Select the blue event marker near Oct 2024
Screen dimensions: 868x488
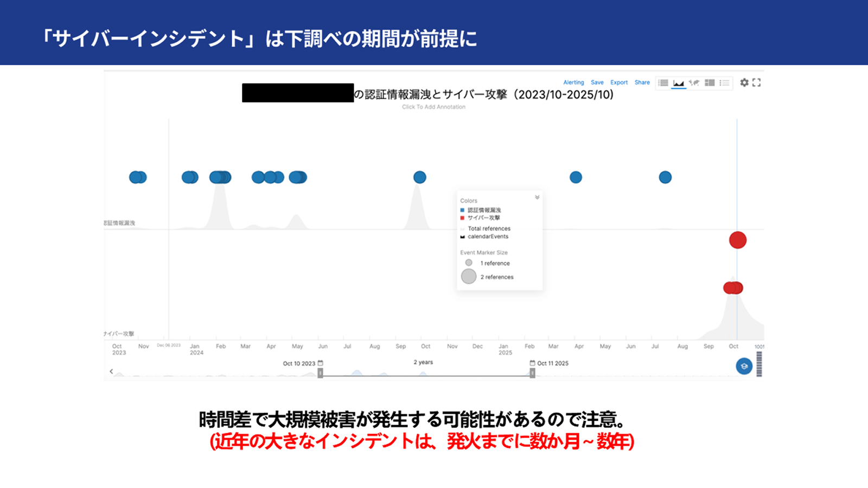(420, 177)
